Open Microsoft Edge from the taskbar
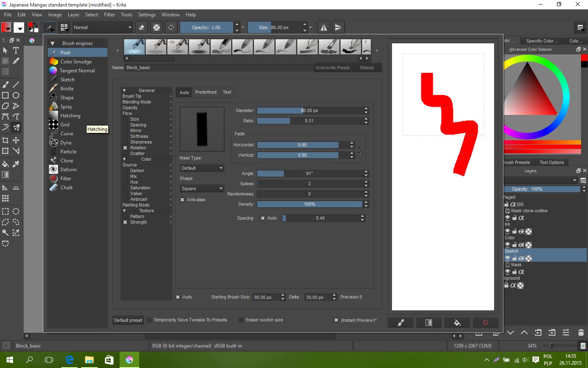Image resolution: width=588 pixels, height=368 pixels. pos(69,360)
